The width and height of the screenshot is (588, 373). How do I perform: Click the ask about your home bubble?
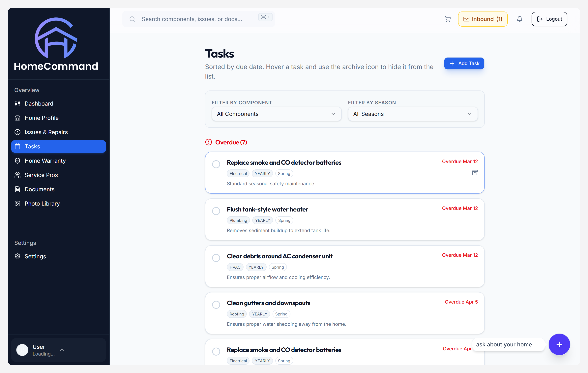pos(508,344)
